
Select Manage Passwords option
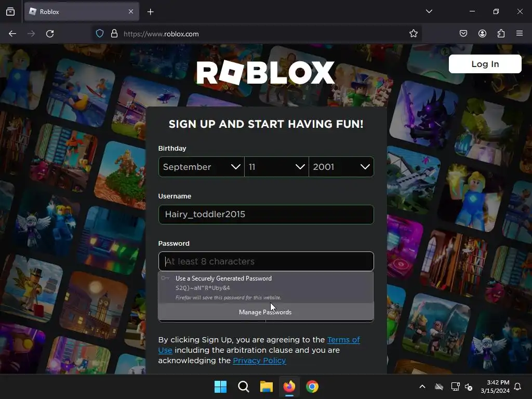265,312
